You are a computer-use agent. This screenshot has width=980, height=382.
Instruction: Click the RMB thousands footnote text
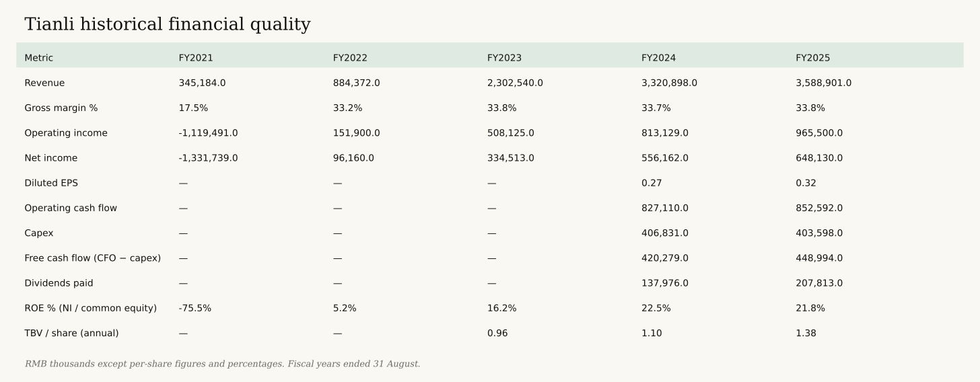click(x=222, y=364)
